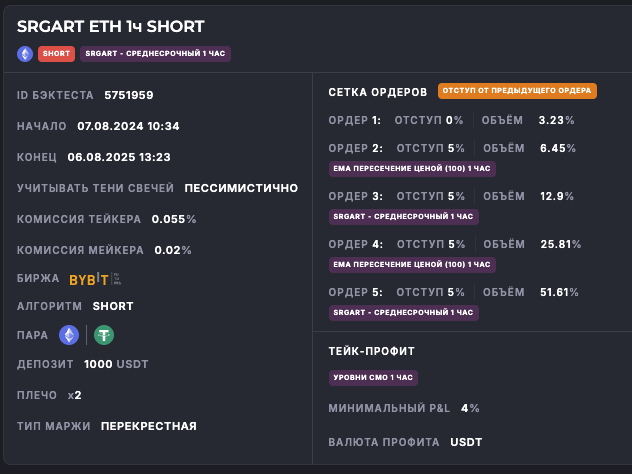Click the SRGART tag next to the SHORT badge
The width and height of the screenshot is (632, 474).
(155, 54)
